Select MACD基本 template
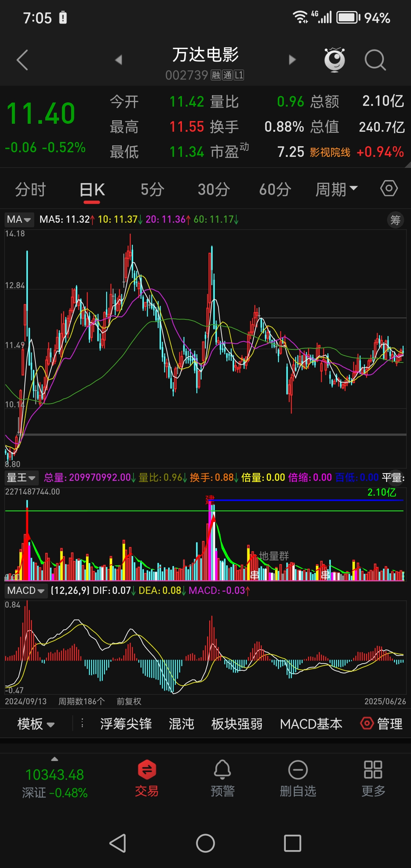The image size is (411, 868). click(311, 724)
